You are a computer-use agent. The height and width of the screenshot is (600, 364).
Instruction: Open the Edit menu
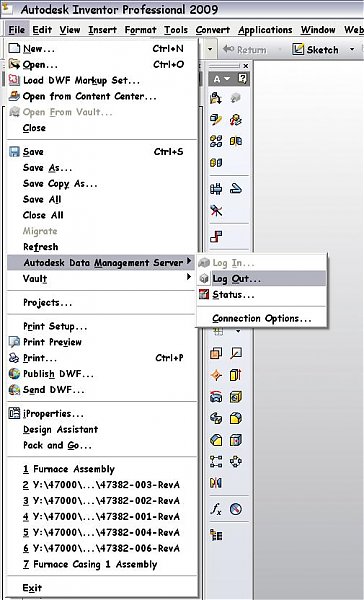[x=42, y=29]
